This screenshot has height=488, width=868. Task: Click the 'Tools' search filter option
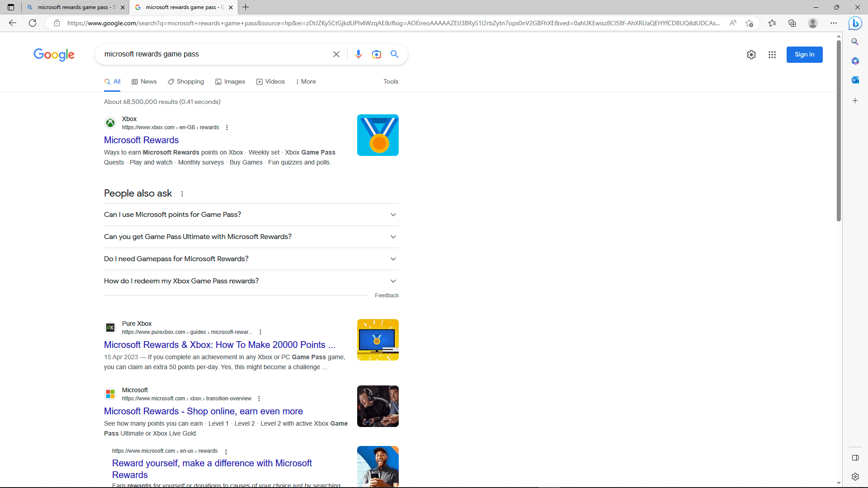coord(391,82)
